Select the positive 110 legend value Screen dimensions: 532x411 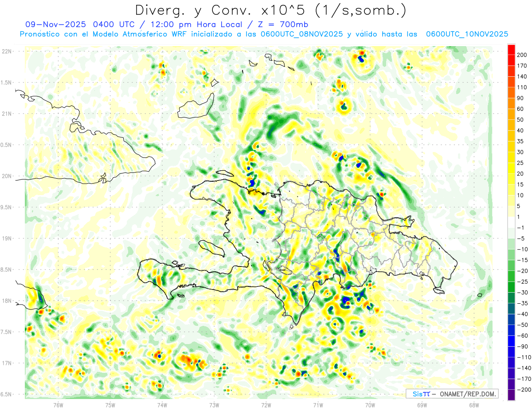pyautogui.click(x=522, y=87)
